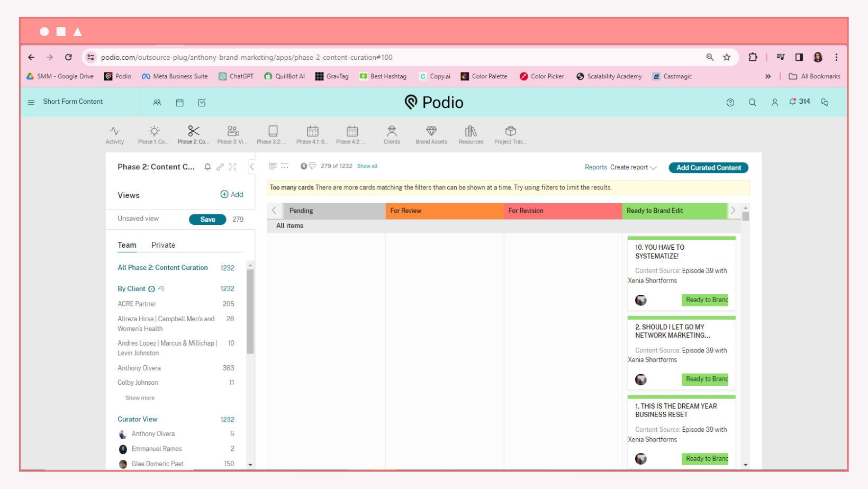Open the Resources books icon
This screenshot has height=489, width=868.
[471, 134]
